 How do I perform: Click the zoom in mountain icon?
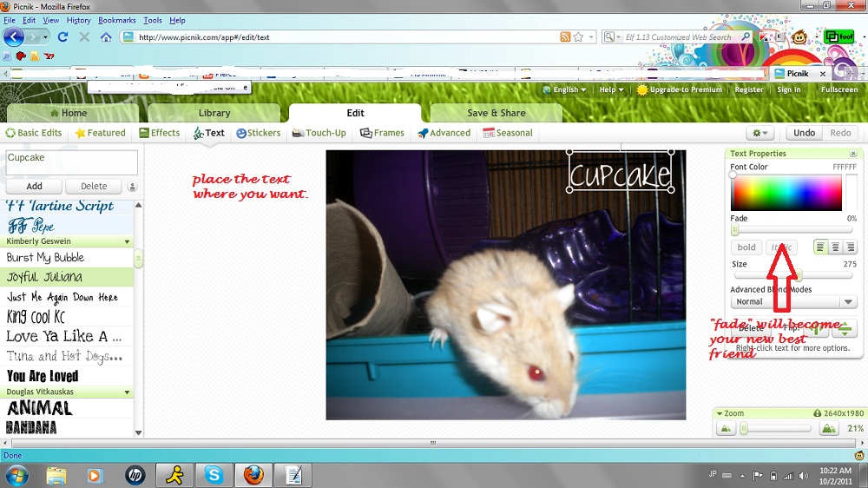829,428
